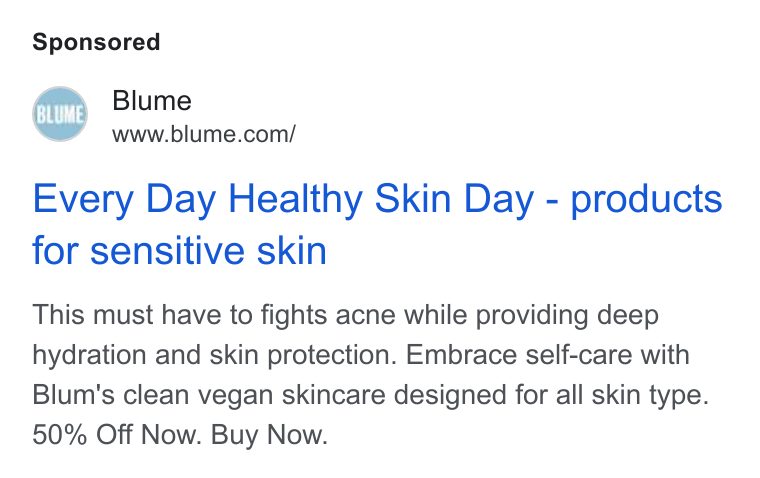Select the Blume advertiser name
This screenshot has width=760, height=478.
[152, 101]
